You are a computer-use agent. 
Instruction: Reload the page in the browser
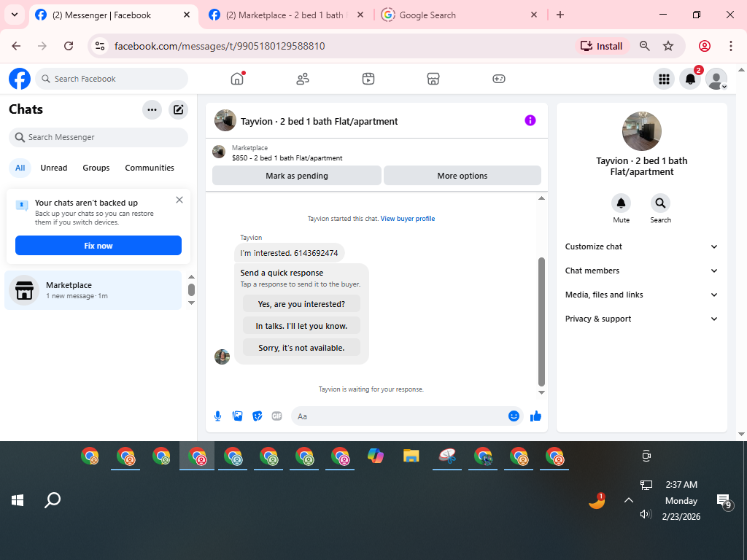tap(69, 46)
